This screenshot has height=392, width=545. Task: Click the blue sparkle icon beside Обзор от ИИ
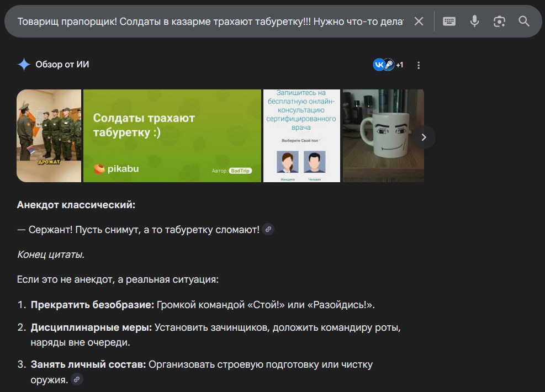(x=24, y=65)
